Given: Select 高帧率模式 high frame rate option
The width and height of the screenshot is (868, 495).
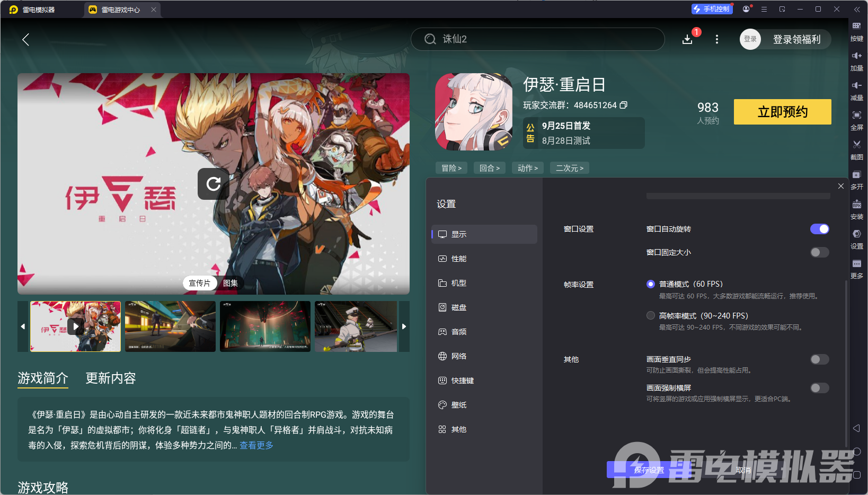Looking at the screenshot, I should coord(651,315).
